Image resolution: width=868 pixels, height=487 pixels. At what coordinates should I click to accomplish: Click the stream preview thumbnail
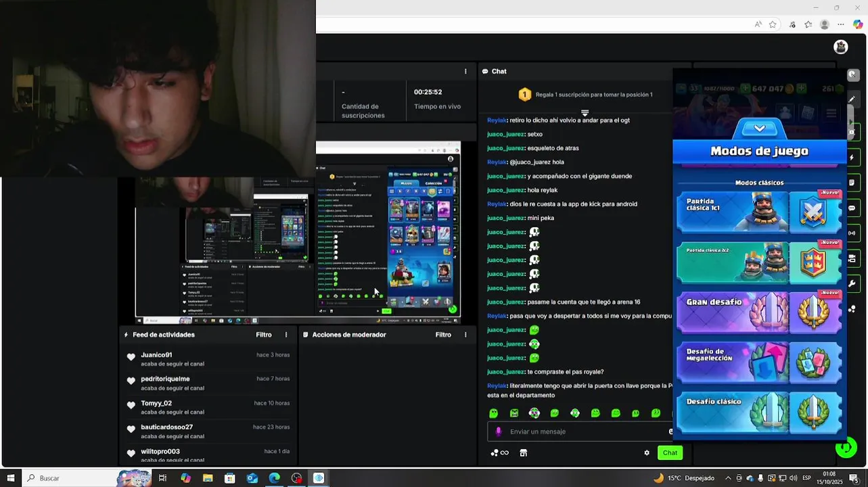click(298, 233)
